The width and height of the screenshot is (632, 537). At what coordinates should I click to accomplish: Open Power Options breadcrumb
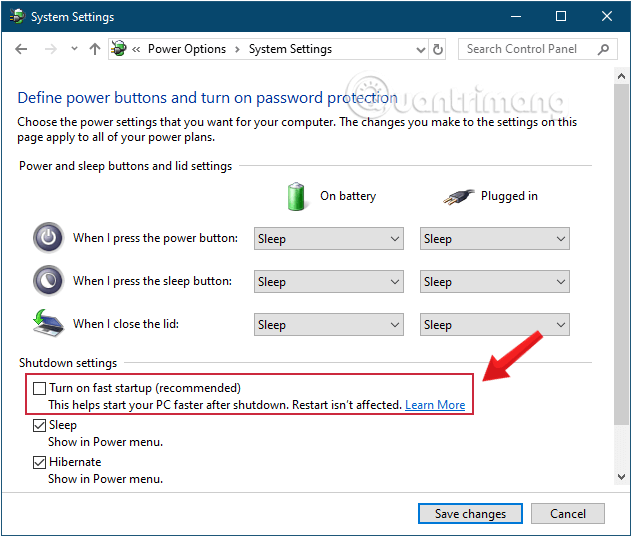[x=187, y=49]
